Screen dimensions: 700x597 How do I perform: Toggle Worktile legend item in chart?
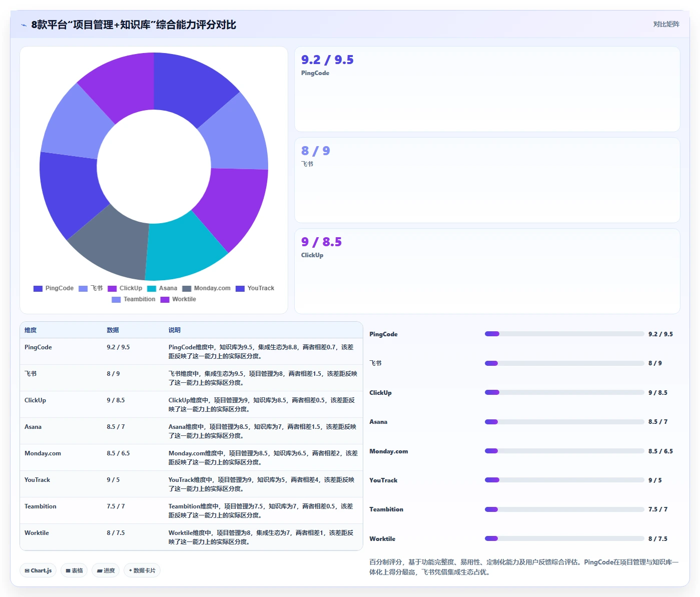[178, 300]
